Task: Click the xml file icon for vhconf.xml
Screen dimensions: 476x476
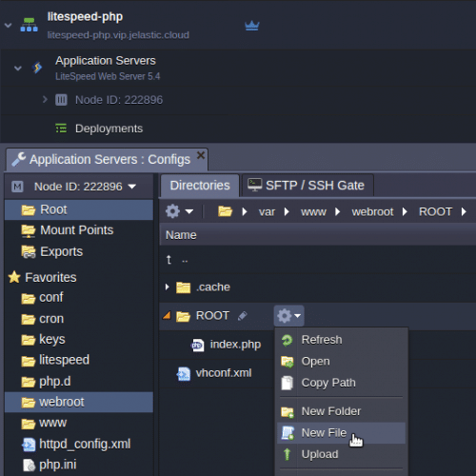Action: [184, 373]
